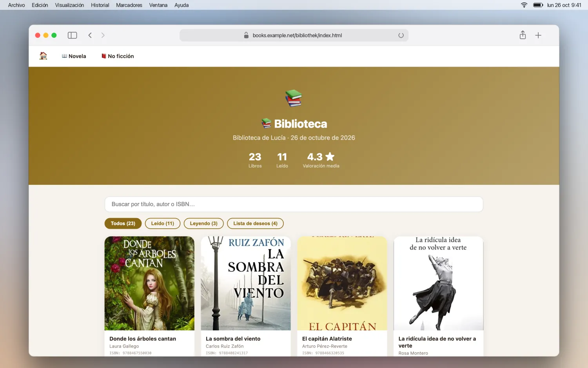Open the Historial menu
Image resolution: width=588 pixels, height=368 pixels.
click(x=100, y=5)
